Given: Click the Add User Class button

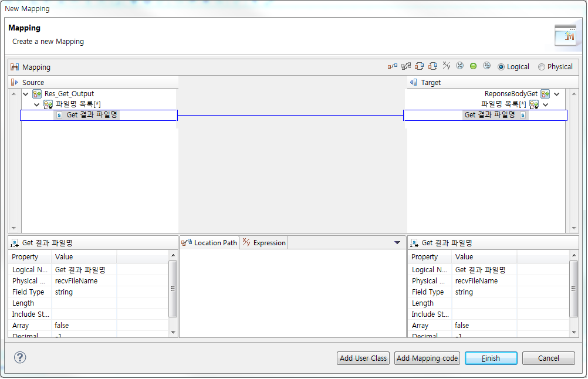Looking at the screenshot, I should point(363,358).
